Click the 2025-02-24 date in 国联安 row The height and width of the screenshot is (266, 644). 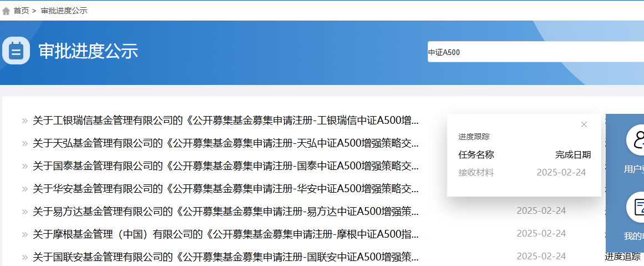541,257
